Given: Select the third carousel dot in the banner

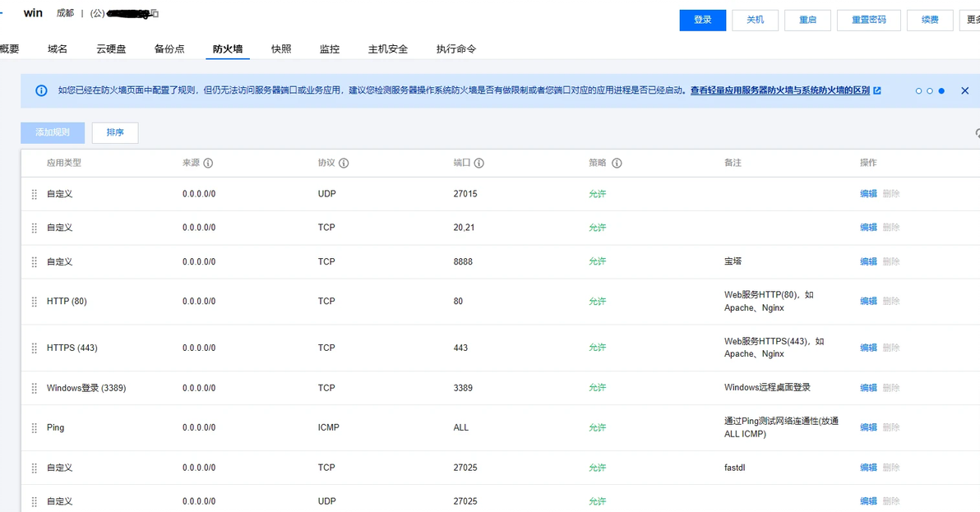Looking at the screenshot, I should [x=941, y=91].
